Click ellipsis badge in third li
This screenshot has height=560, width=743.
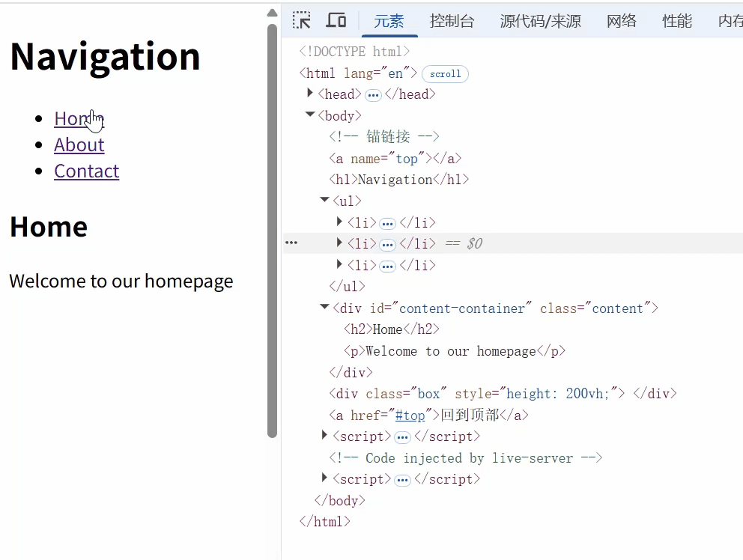point(388,267)
